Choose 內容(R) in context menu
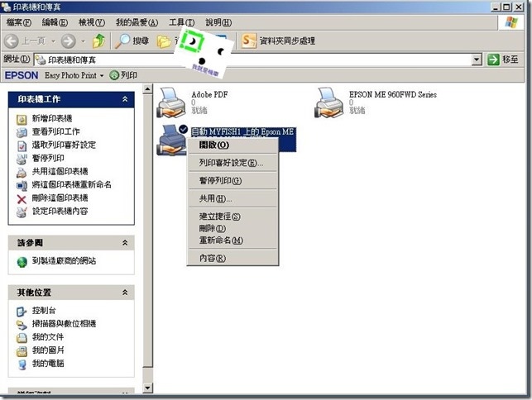The height and width of the screenshot is (400, 532). 232,259
